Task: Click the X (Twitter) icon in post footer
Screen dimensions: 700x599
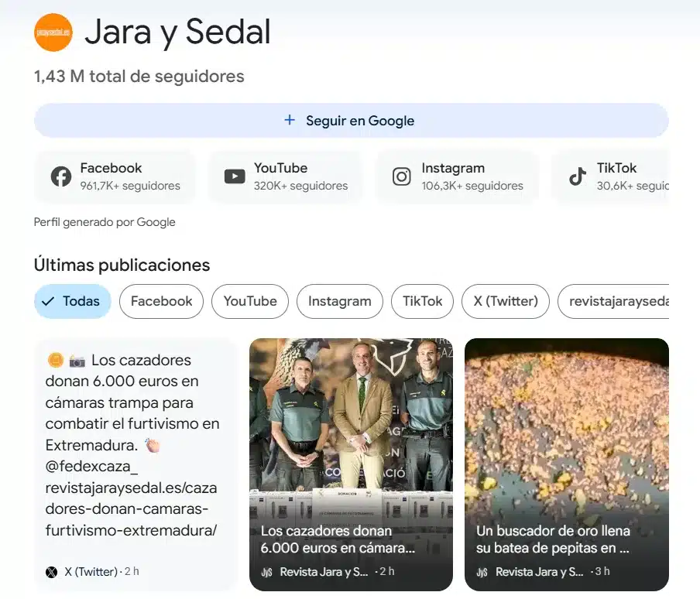Action: point(52,572)
